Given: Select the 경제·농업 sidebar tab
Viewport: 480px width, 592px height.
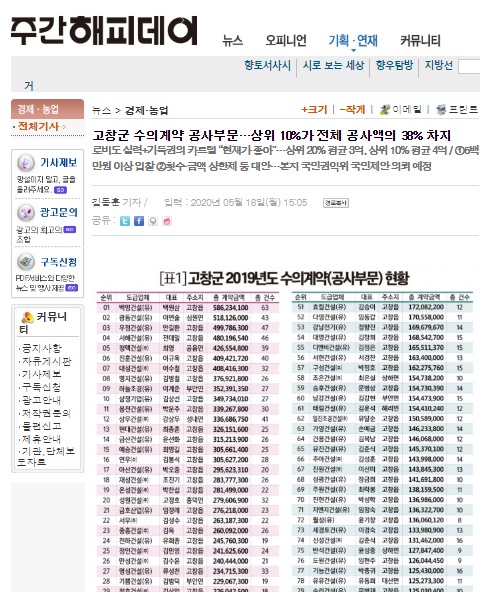Looking at the screenshot, I should click(47, 109).
